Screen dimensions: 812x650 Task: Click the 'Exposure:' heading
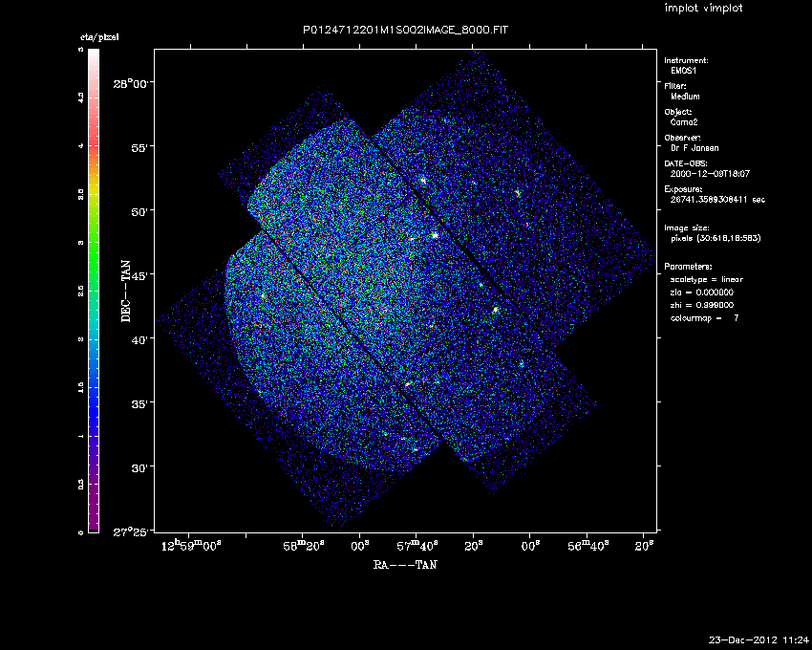coord(684,189)
